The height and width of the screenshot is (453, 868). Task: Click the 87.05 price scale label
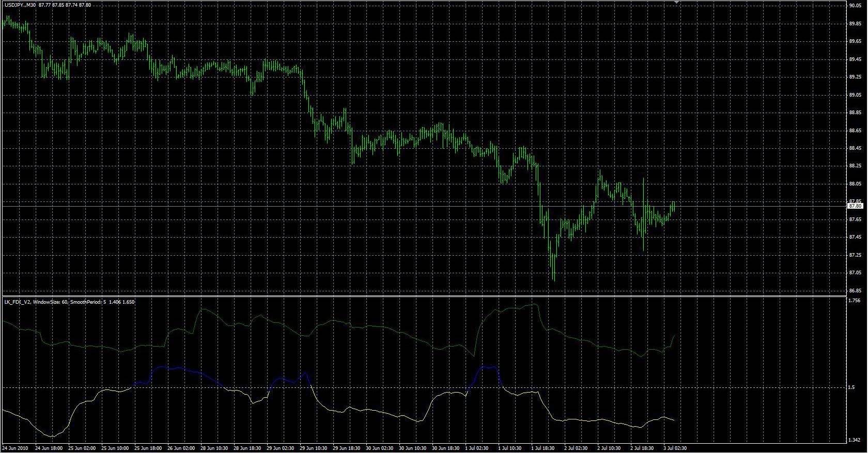pyautogui.click(x=855, y=273)
